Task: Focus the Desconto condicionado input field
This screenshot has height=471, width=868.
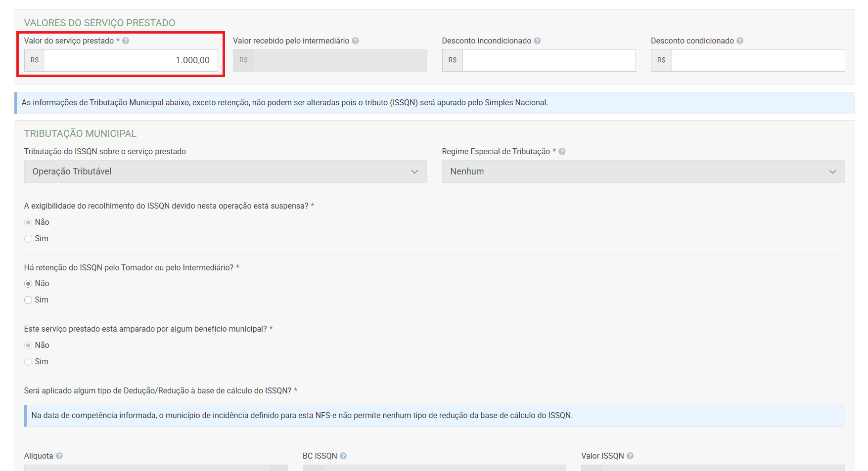Action: [758, 60]
